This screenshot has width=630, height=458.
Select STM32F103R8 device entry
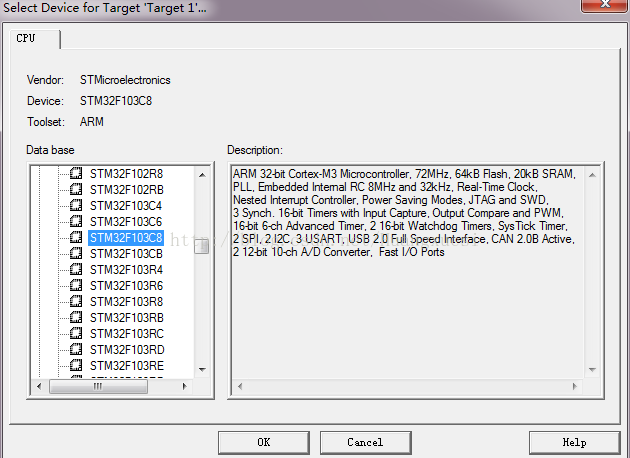click(x=126, y=302)
